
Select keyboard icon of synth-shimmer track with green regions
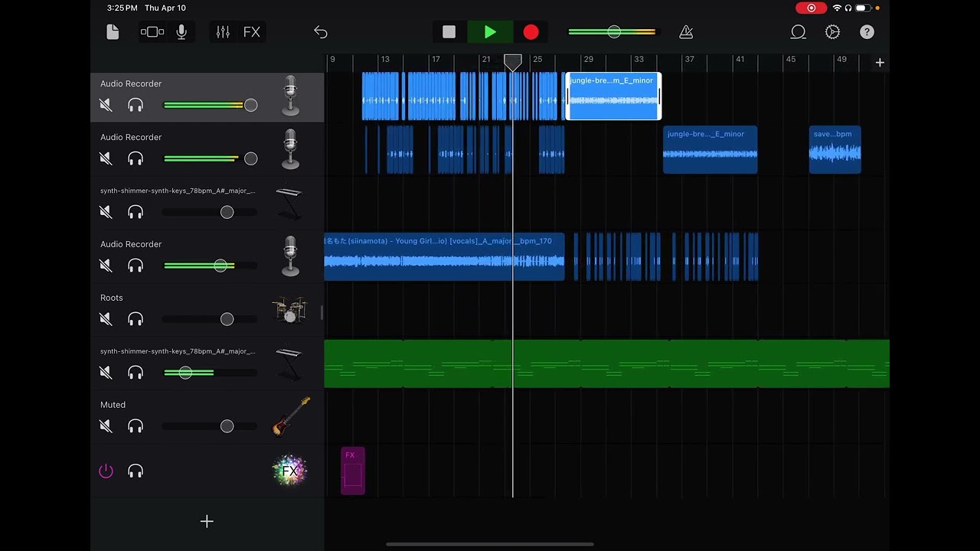(289, 364)
